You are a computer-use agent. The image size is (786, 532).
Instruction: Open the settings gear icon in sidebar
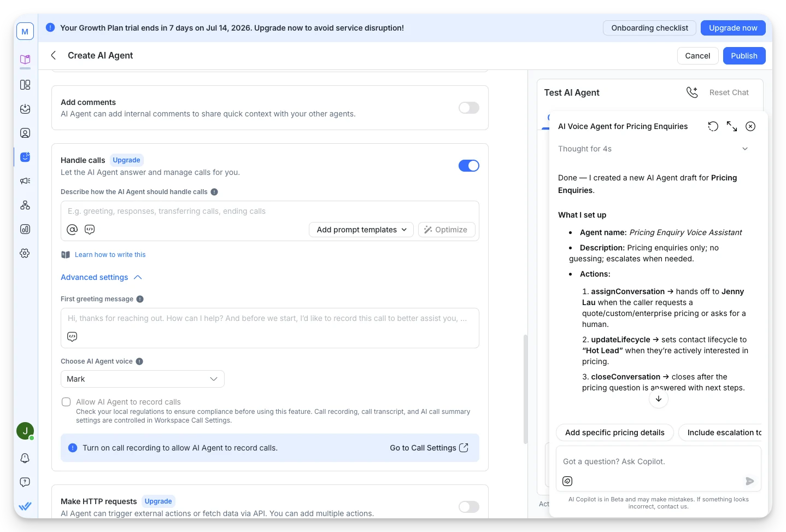click(25, 253)
